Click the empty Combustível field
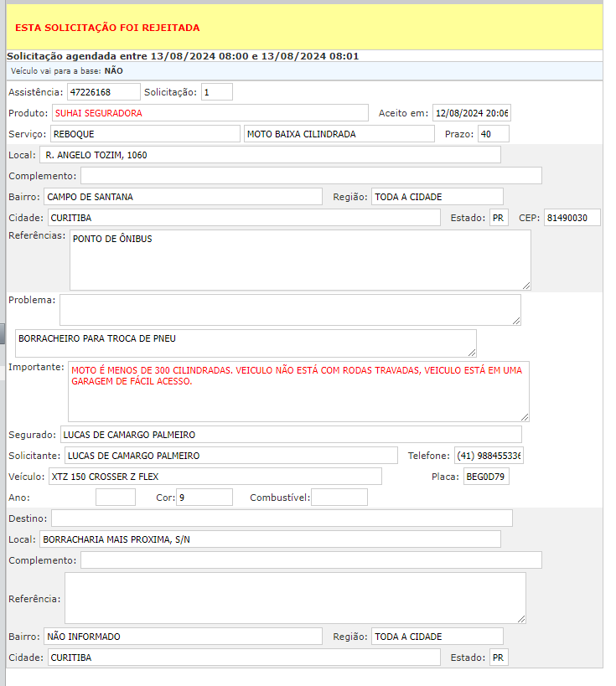This screenshot has height=686, width=616. tap(339, 498)
